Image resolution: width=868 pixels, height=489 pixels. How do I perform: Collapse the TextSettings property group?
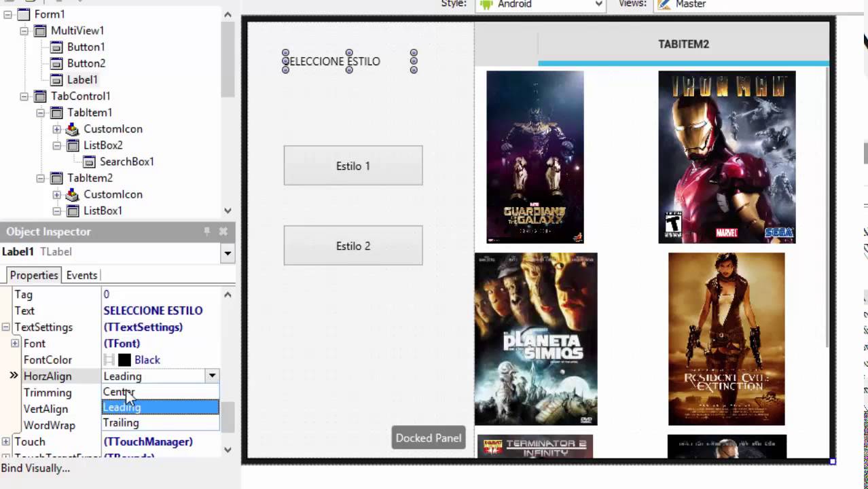(x=6, y=327)
